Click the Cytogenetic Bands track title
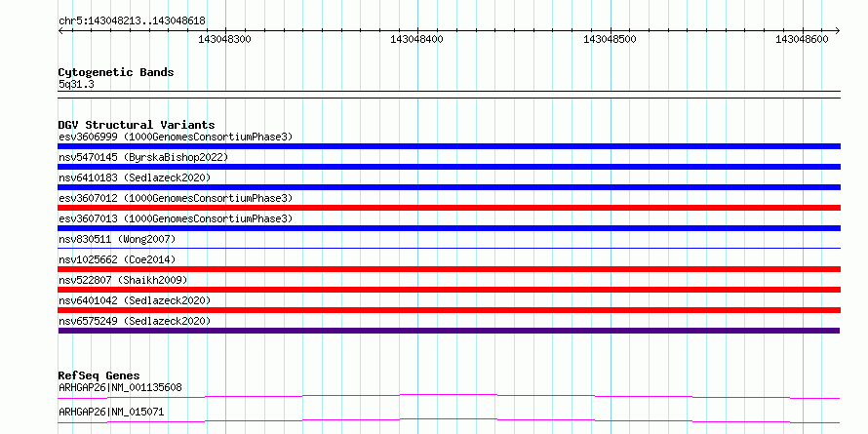This screenshot has width=868, height=434. pos(116,72)
